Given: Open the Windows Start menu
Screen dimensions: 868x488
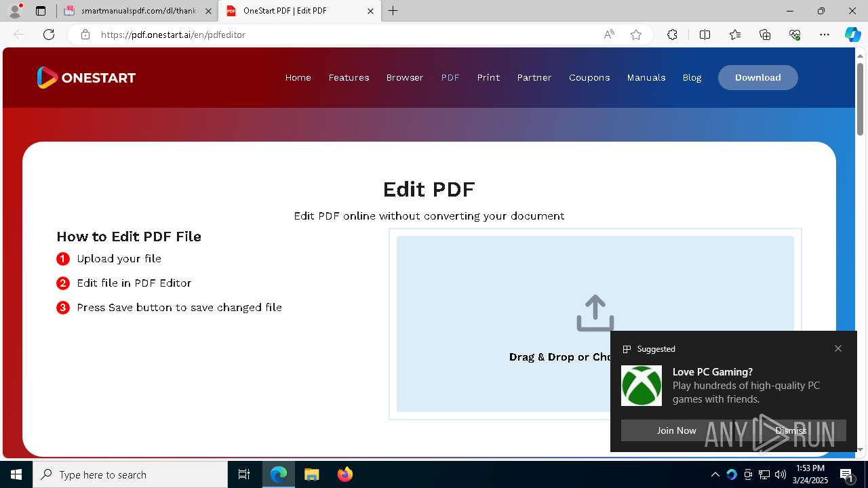Looking at the screenshot, I should pyautogui.click(x=16, y=474).
